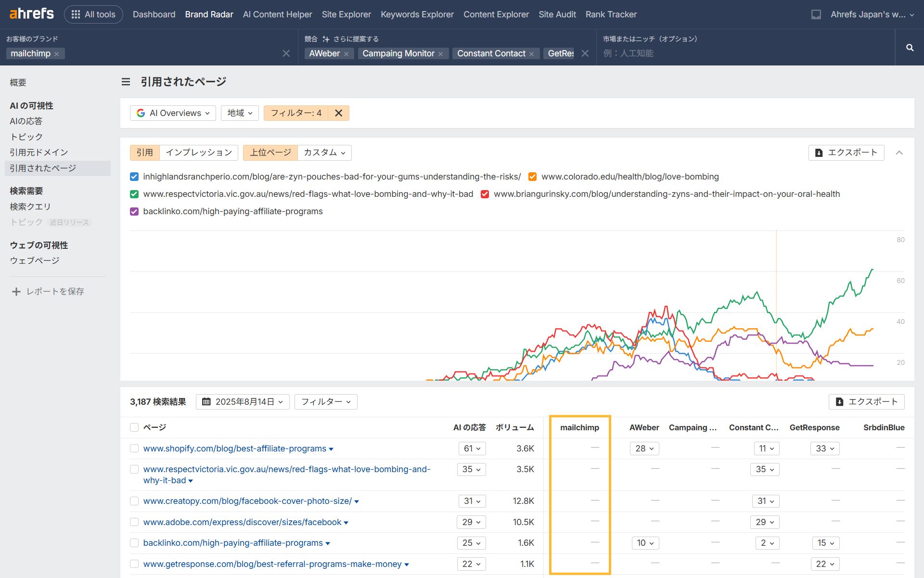Screen dimensions: 924x578
Task: Toggle the select-all checkbox in the table header
Action: [x=134, y=427]
